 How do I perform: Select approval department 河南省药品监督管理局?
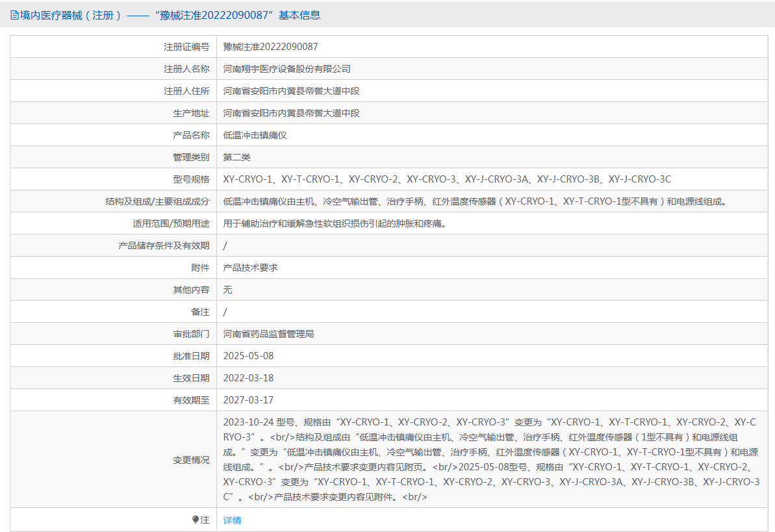pyautogui.click(x=268, y=334)
